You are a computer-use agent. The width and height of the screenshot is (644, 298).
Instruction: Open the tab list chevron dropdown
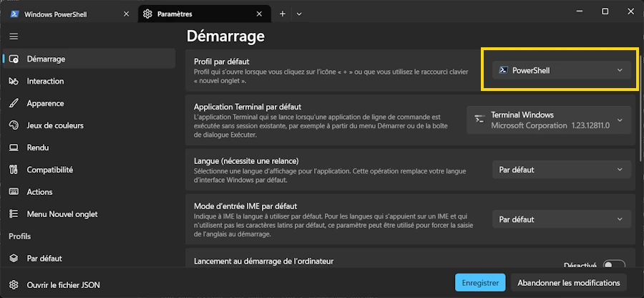[299, 14]
